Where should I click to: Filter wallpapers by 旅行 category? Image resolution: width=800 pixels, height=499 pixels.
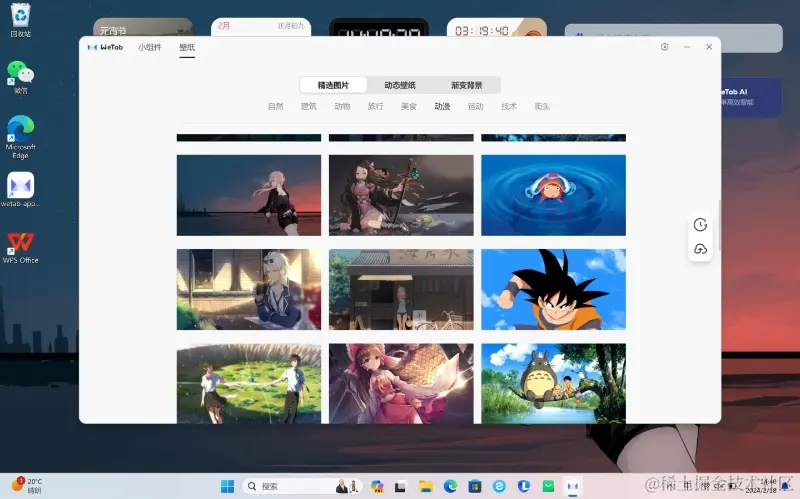tap(376, 106)
